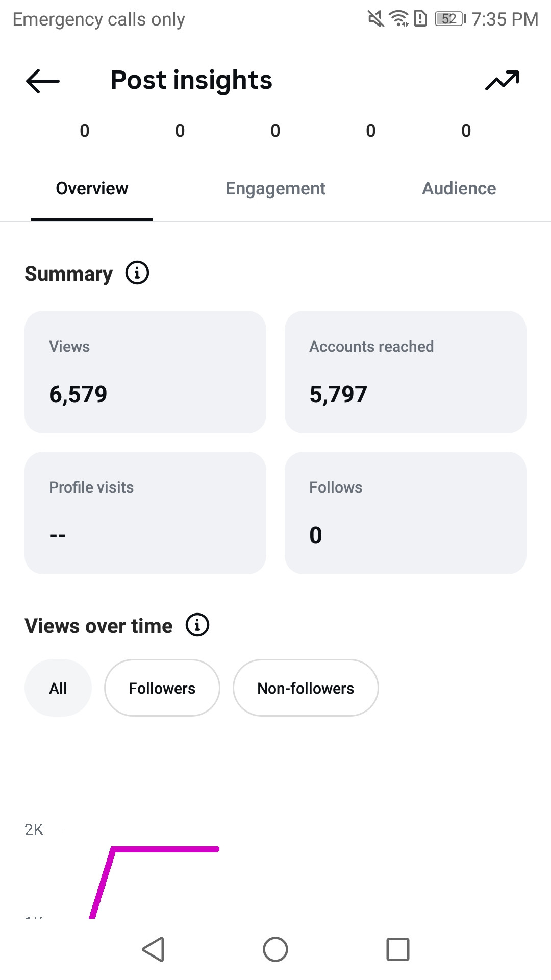Open recent apps square button
The image size is (551, 980).
398,949
